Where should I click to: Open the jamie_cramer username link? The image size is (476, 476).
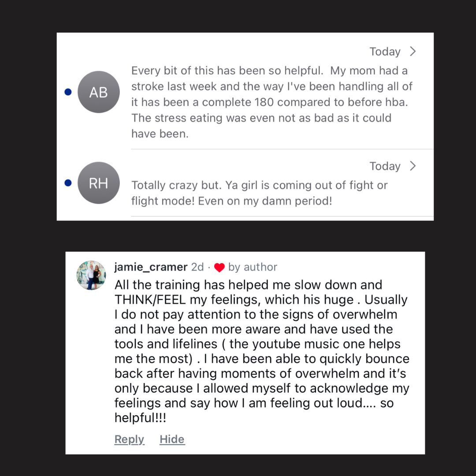click(x=151, y=267)
